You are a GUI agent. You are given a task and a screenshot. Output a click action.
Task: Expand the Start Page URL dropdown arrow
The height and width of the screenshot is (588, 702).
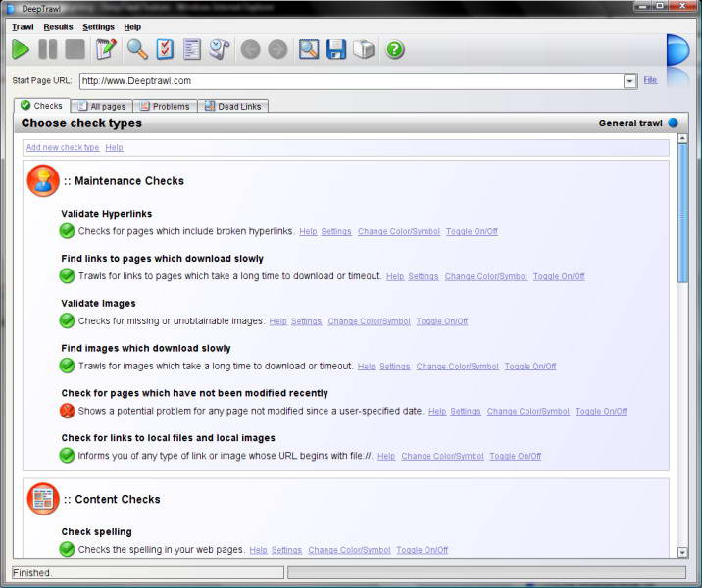tap(629, 81)
